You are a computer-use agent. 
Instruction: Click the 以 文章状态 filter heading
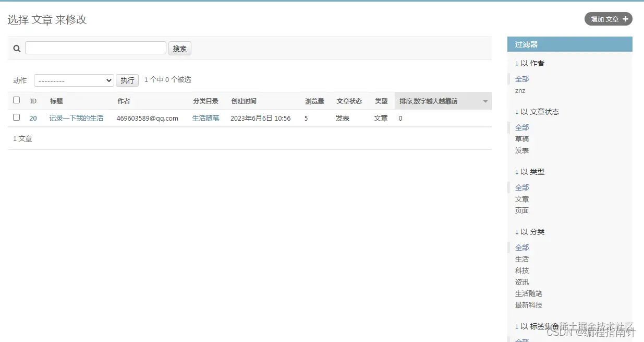pos(537,112)
